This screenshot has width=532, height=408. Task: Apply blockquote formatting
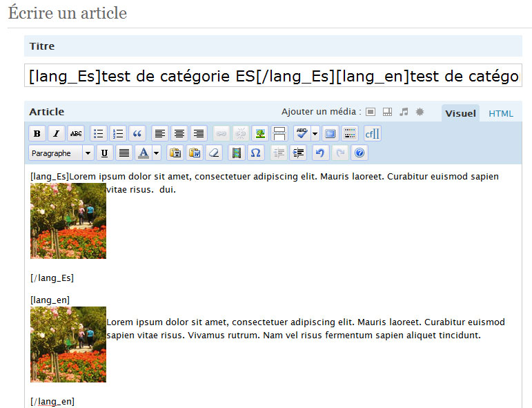(x=137, y=134)
